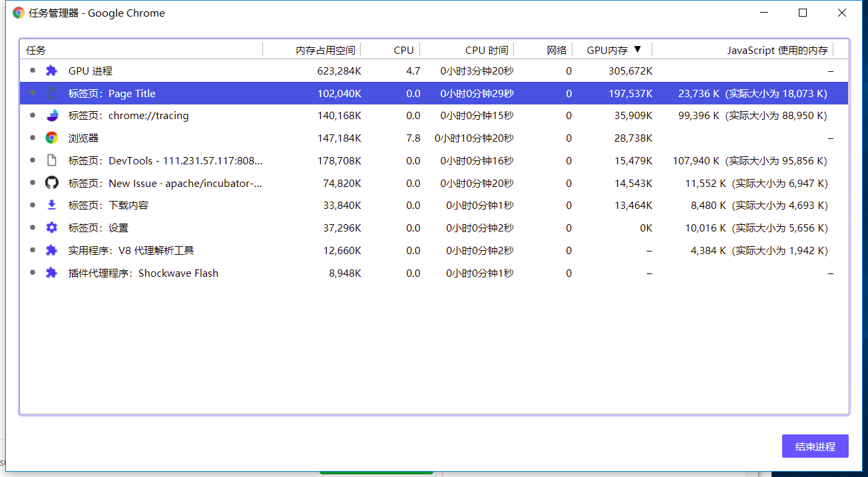Image resolution: width=868 pixels, height=477 pixels.
Task: Click the gear icon on the 设置 row
Action: point(52,228)
